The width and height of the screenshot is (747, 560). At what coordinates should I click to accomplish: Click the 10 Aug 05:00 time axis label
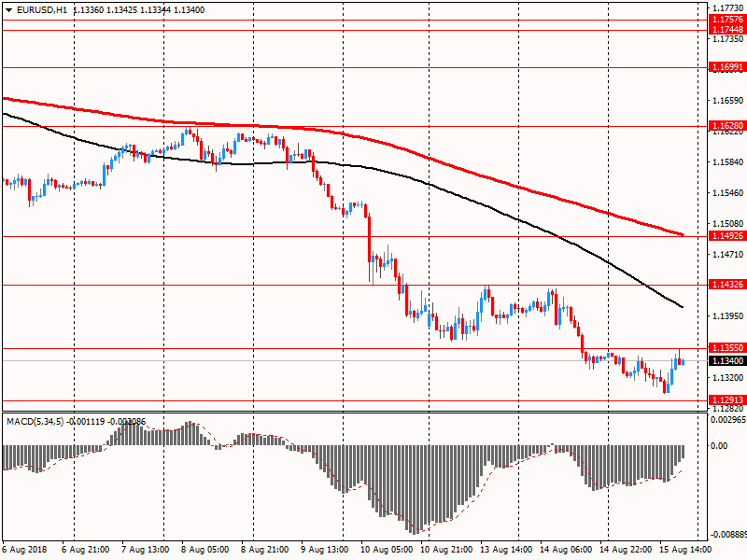point(387,550)
